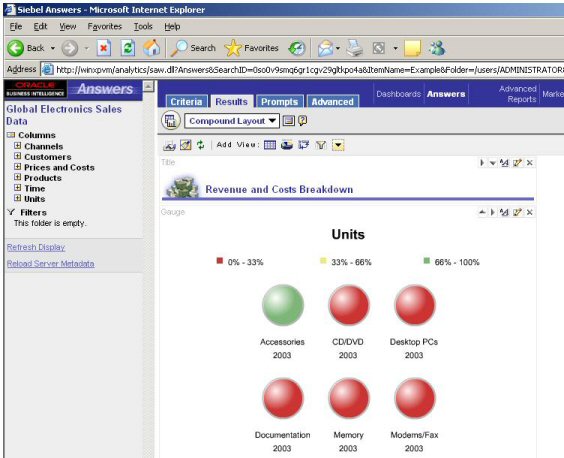Click the Reload Server Metadata link
The image size is (564, 458).
50,264
